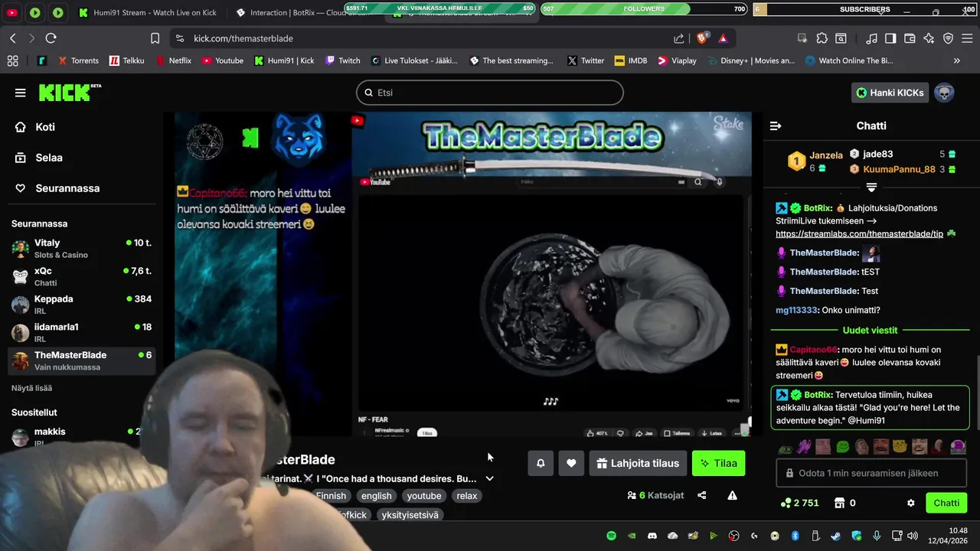Show more bookmarks with double chevron
The height and width of the screenshot is (551, 980).
click(x=956, y=60)
